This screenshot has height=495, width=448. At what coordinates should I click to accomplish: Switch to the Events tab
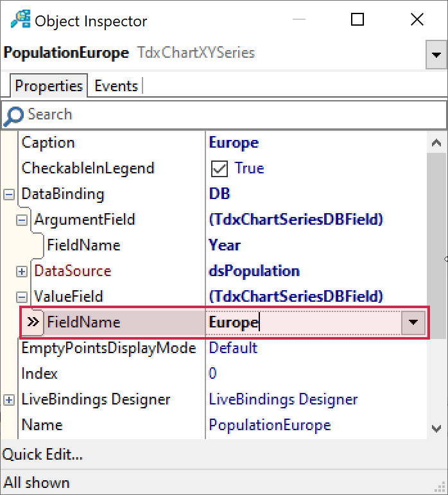(116, 86)
